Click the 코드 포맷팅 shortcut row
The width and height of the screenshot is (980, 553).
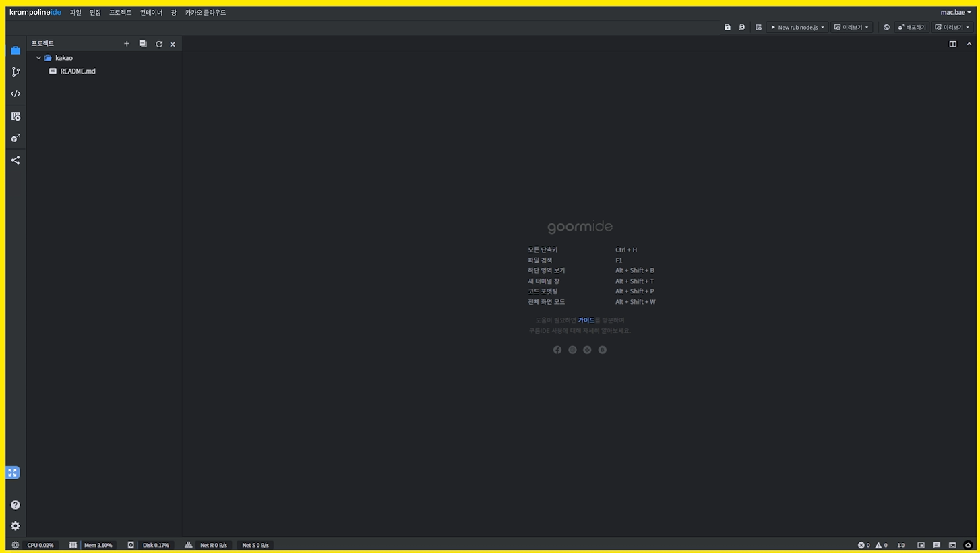(x=592, y=291)
